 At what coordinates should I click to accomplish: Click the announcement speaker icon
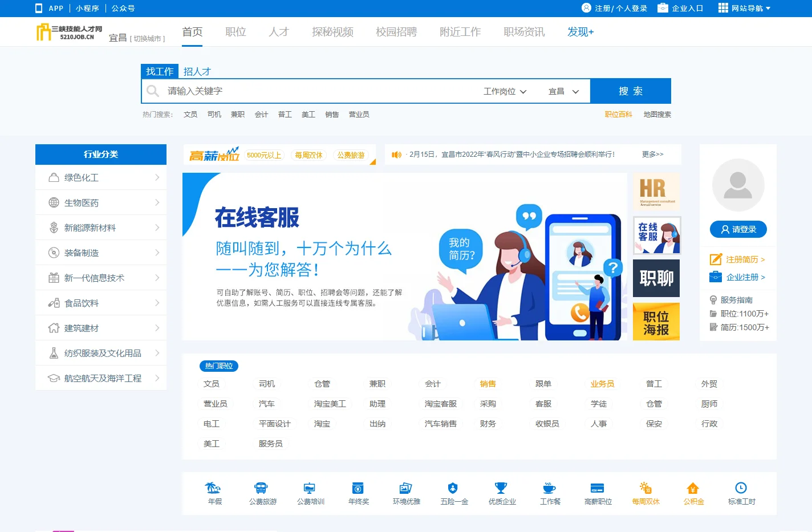(396, 155)
